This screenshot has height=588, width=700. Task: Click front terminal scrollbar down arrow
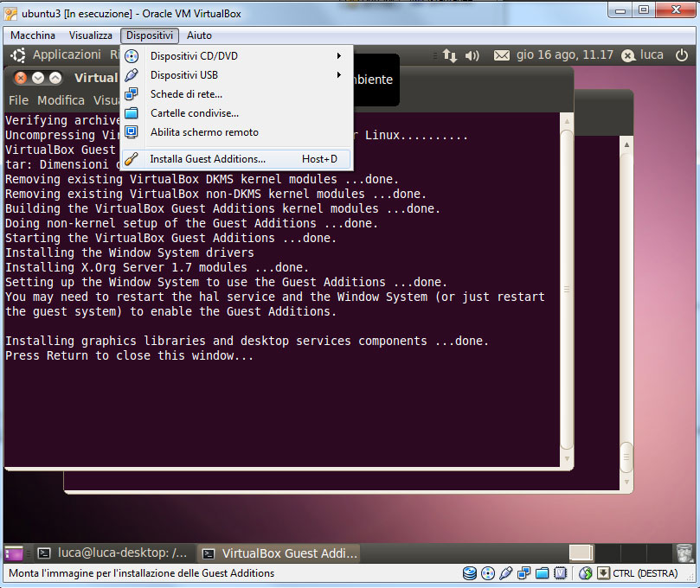click(567, 458)
